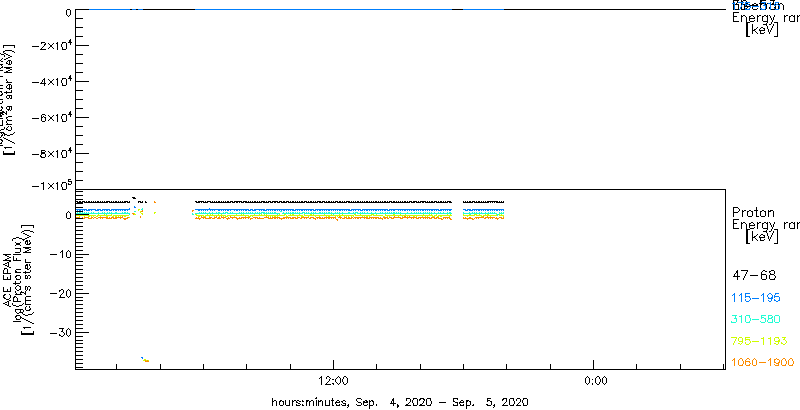Click the -4×10⁴ y-axis tick label

pyautogui.click(x=51, y=82)
